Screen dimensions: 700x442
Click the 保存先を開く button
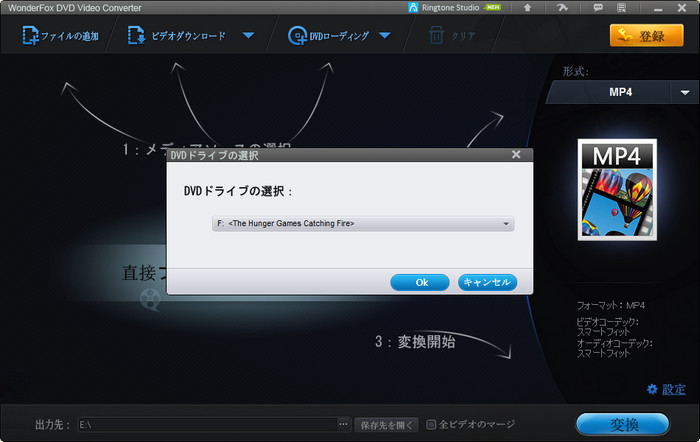point(387,425)
